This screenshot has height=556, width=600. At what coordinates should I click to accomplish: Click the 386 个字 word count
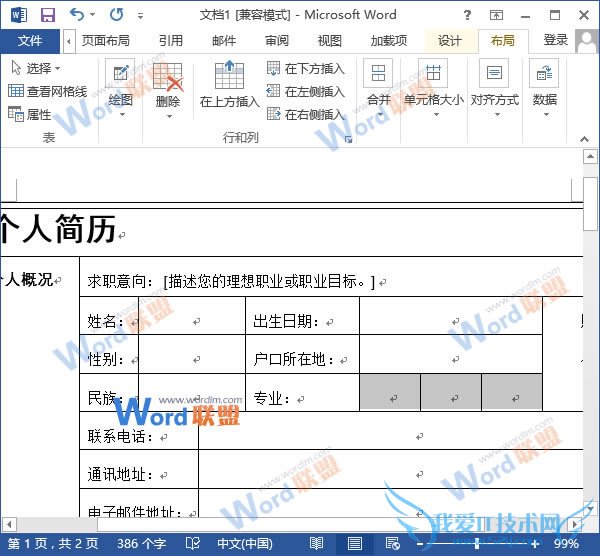[141, 544]
